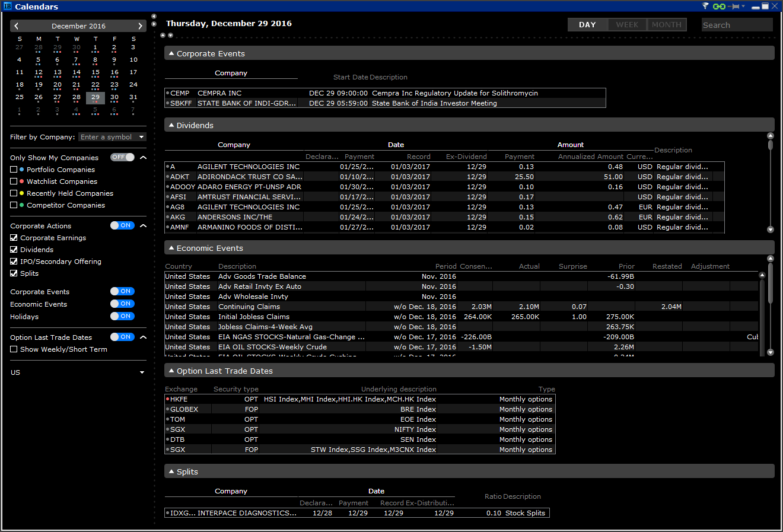Sort by the Ex-Dividend column header

(466, 157)
